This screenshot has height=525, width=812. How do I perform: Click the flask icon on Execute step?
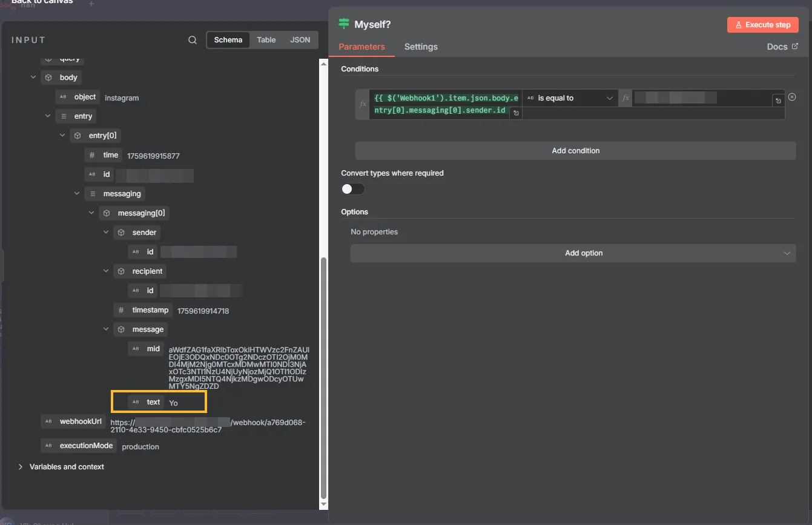pos(738,25)
